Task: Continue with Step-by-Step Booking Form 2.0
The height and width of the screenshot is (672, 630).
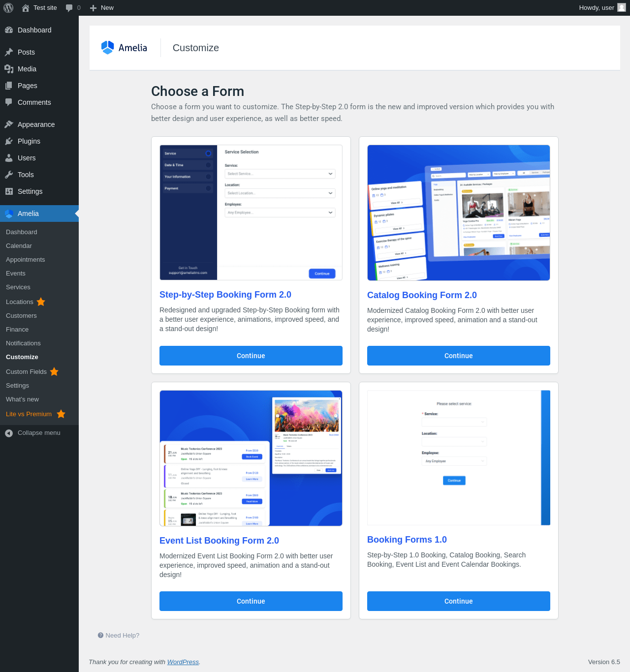Action: tap(251, 356)
